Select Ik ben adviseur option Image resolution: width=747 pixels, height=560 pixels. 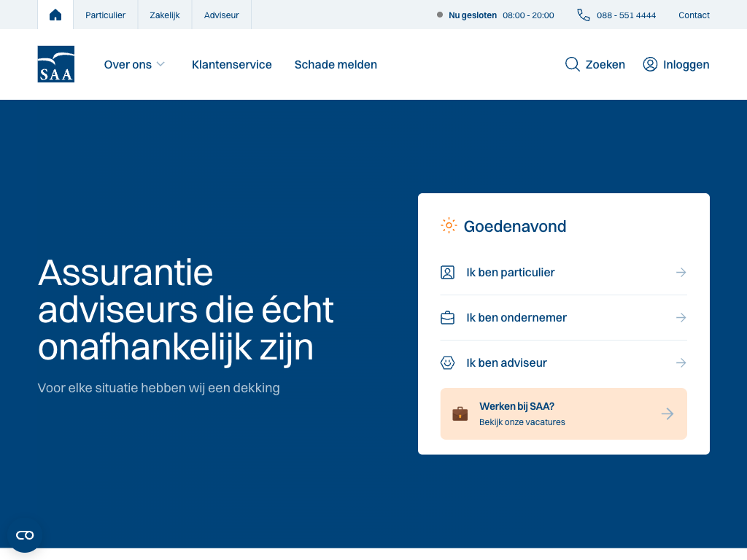pyautogui.click(x=506, y=363)
